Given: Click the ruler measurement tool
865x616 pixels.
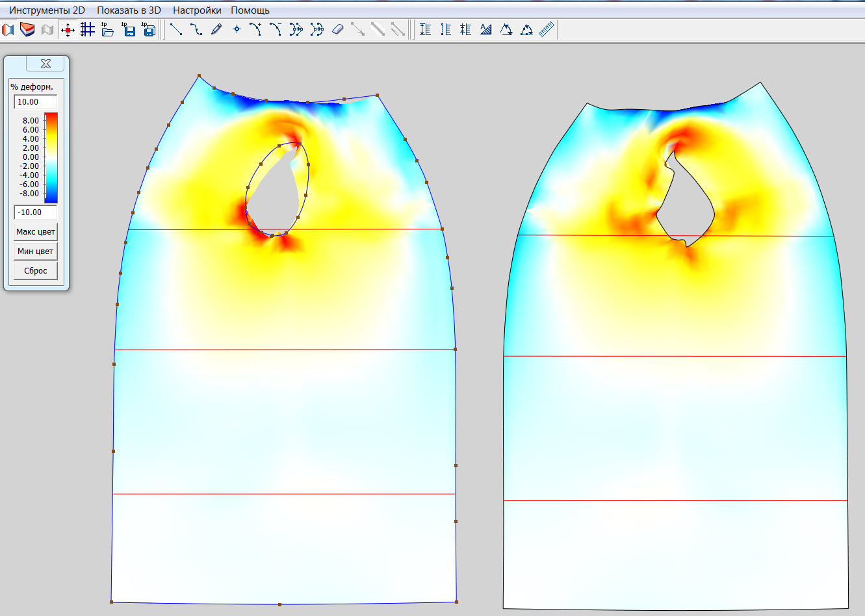Looking at the screenshot, I should 547,29.
